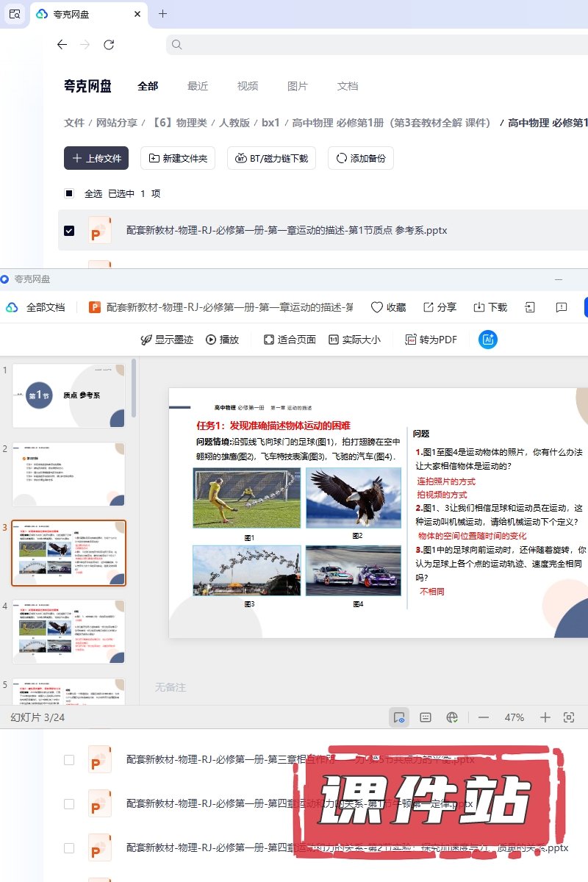The width and height of the screenshot is (588, 882).
Task: Select 实际大小 actual size view
Action: (x=354, y=340)
